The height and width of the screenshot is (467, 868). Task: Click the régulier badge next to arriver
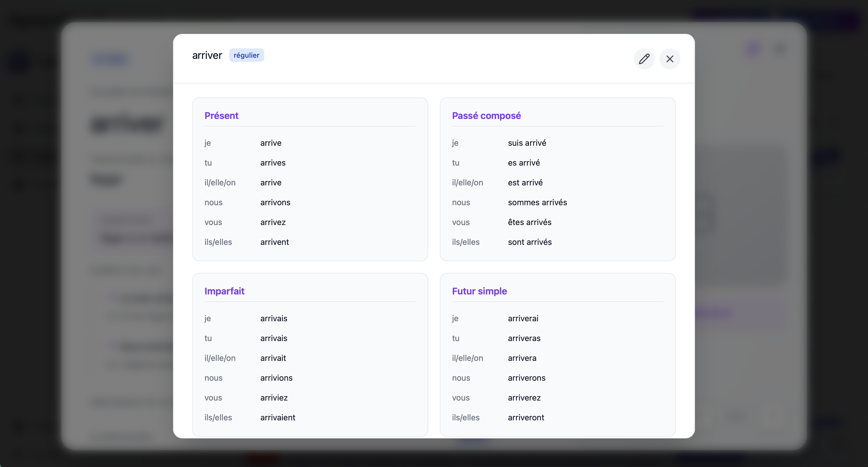[x=246, y=55]
